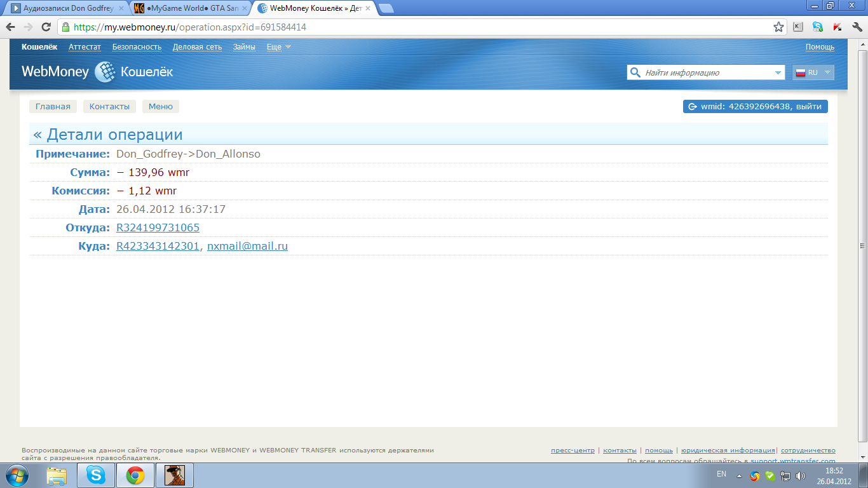Open the контакты footer link
Viewport: 868px width, 488px height.
click(x=620, y=451)
